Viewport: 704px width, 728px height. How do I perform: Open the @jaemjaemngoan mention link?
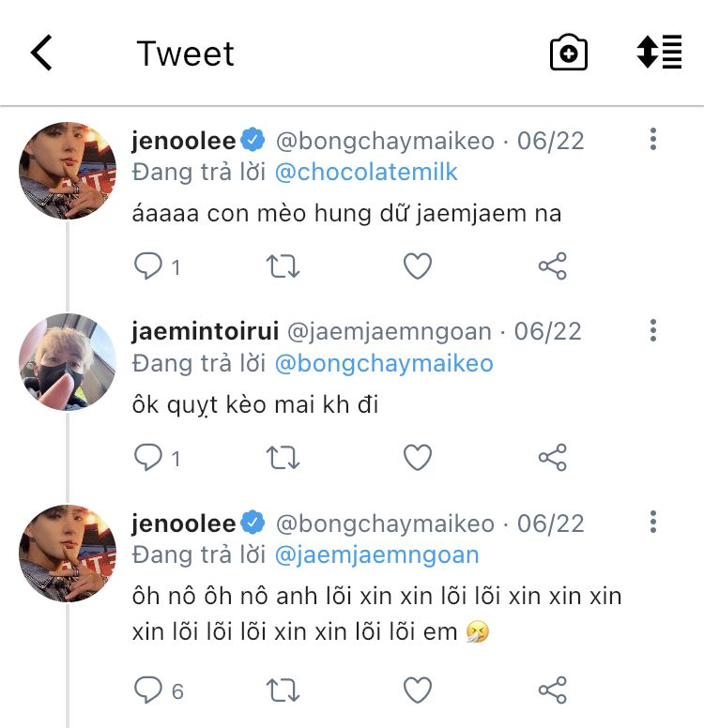[376, 554]
